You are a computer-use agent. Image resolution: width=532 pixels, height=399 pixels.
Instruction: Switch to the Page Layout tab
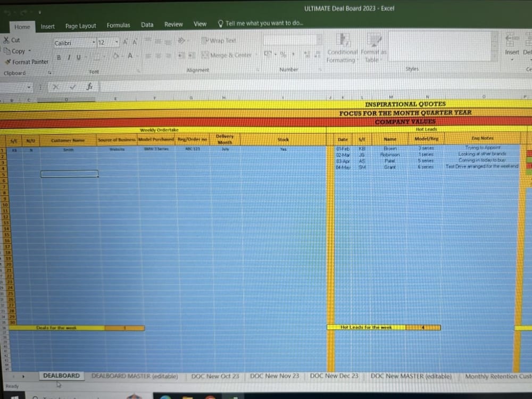point(80,26)
